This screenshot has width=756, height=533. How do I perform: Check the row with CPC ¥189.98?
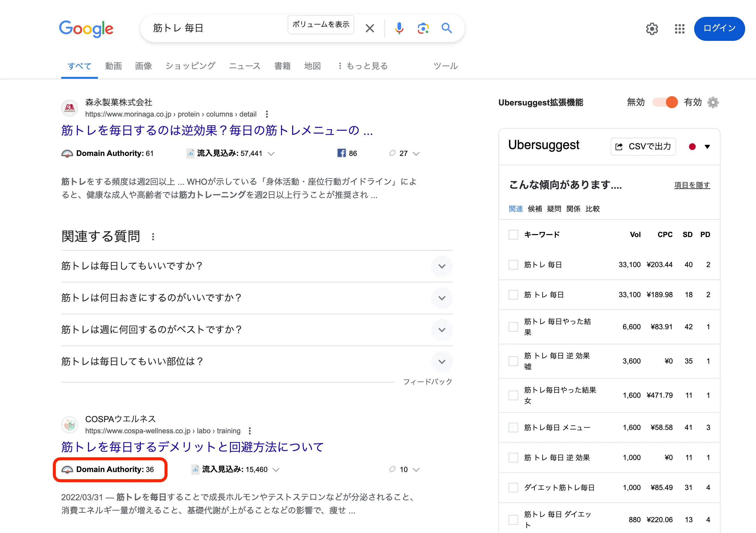(x=513, y=294)
